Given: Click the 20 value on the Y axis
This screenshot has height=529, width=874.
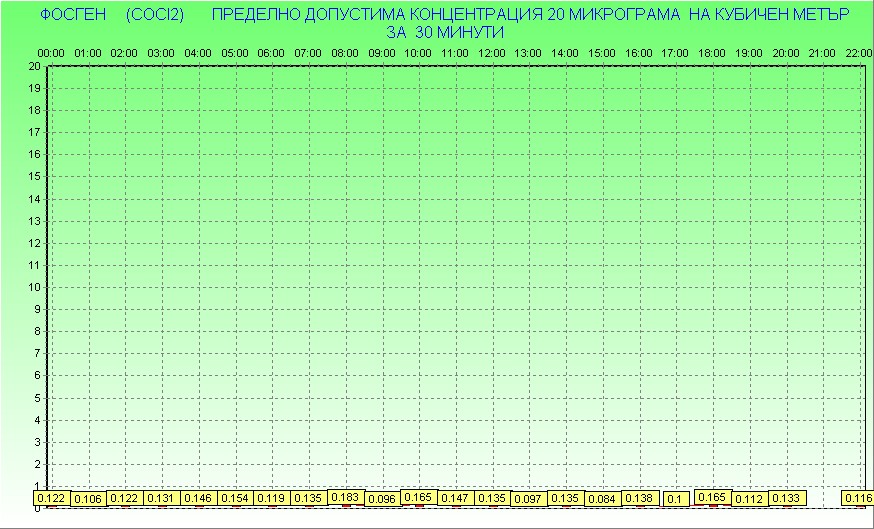Looking at the screenshot, I should point(34,66).
